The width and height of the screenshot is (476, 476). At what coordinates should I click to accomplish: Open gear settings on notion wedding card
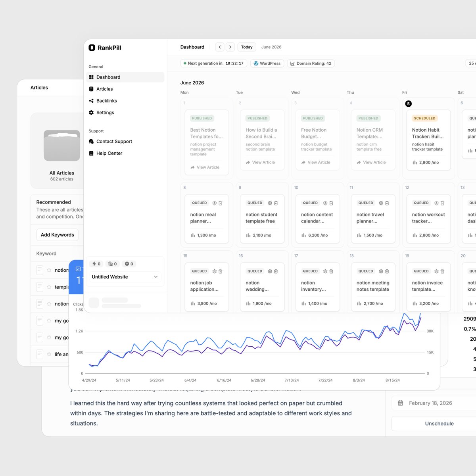click(x=270, y=271)
